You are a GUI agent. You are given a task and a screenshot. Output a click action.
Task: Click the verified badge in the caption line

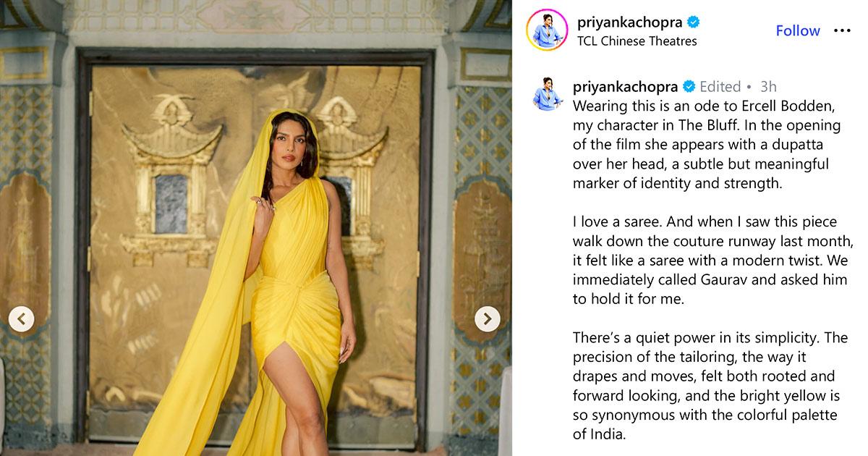point(688,87)
